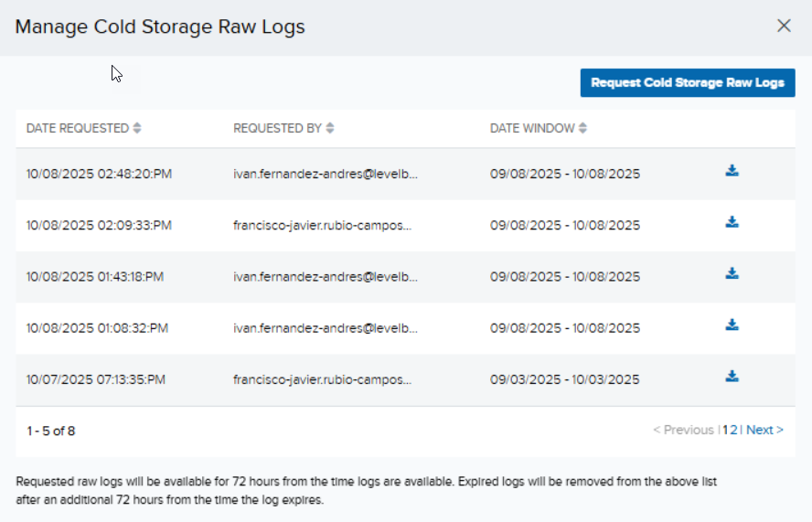
Task: Click ivan.fernandez-andres requester at 01:08:32 PM
Action: coord(326,327)
